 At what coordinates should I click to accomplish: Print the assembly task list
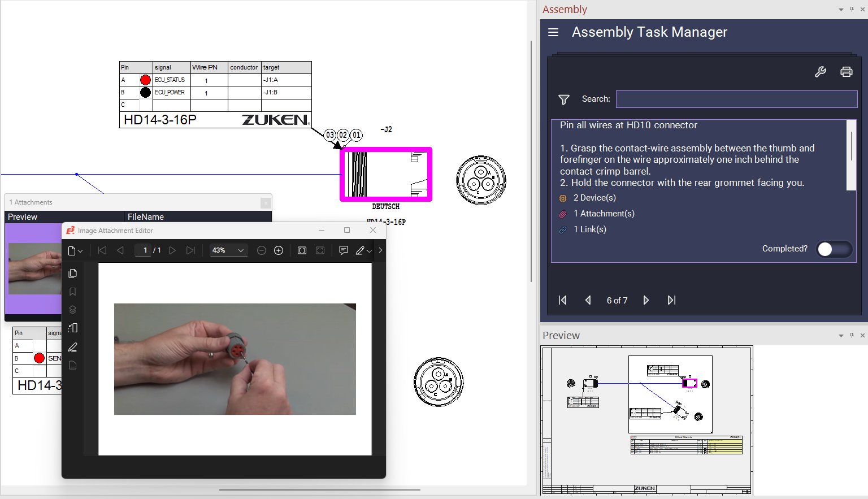tap(846, 72)
